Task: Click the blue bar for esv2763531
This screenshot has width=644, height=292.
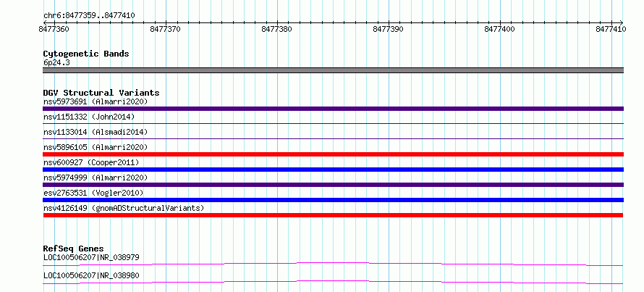Action: coord(333,200)
